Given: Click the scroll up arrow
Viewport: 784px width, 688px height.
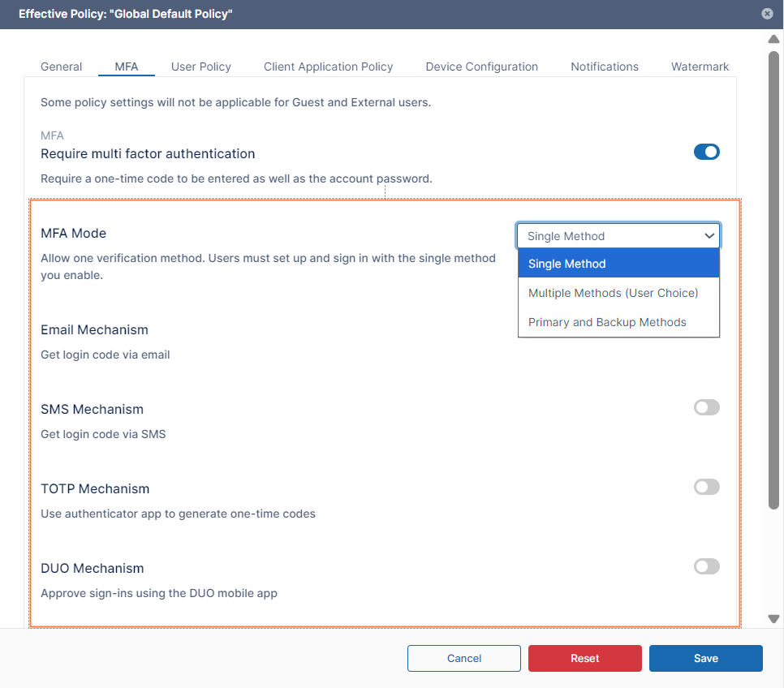Looking at the screenshot, I should point(773,39).
